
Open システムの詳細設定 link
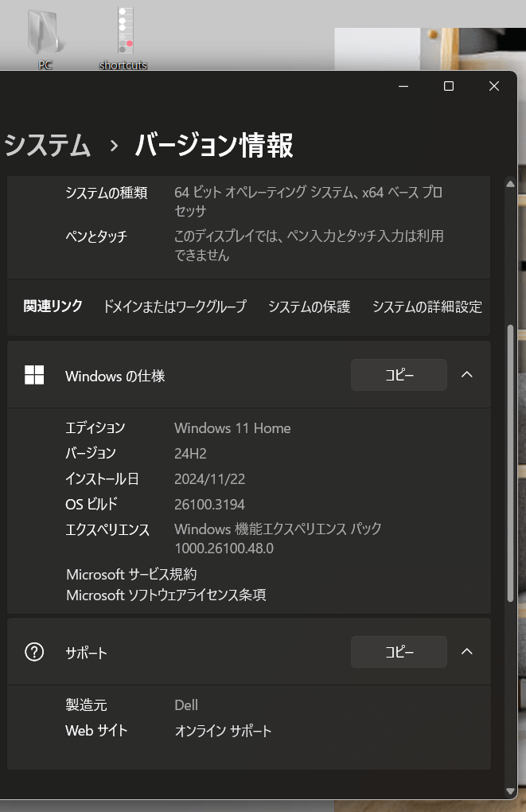(x=427, y=306)
